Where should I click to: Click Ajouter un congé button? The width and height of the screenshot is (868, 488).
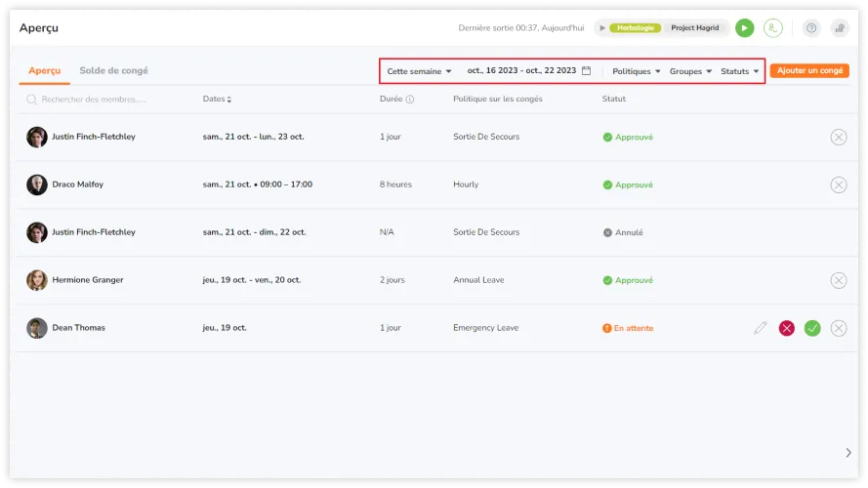point(808,71)
